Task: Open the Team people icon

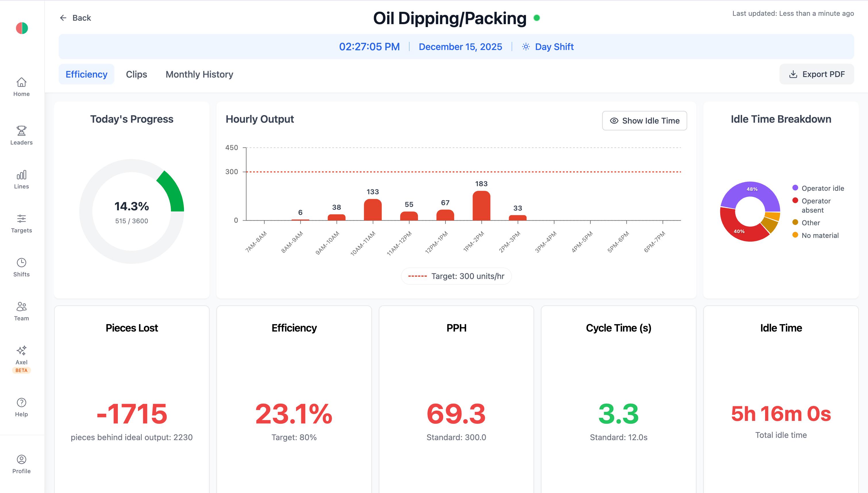Action: pyautogui.click(x=21, y=307)
